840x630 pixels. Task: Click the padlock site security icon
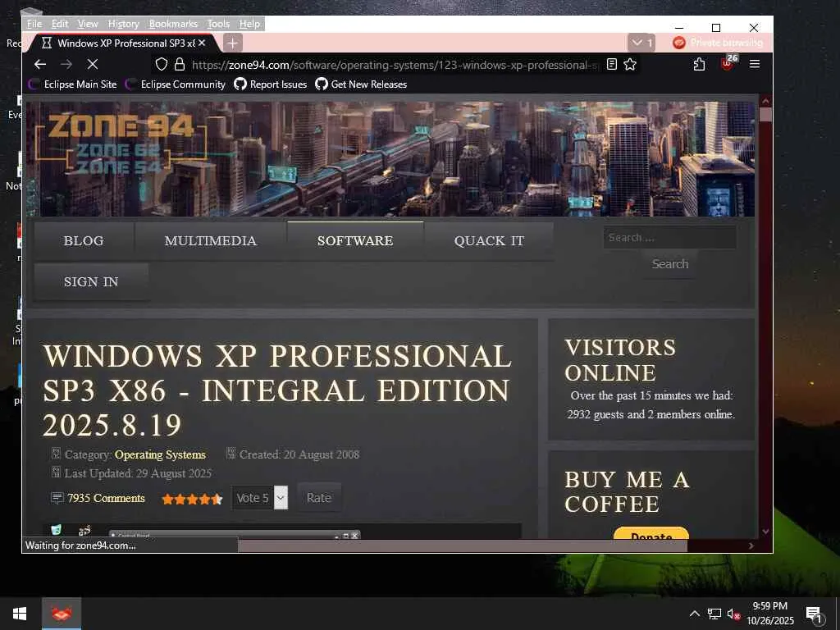[180, 65]
